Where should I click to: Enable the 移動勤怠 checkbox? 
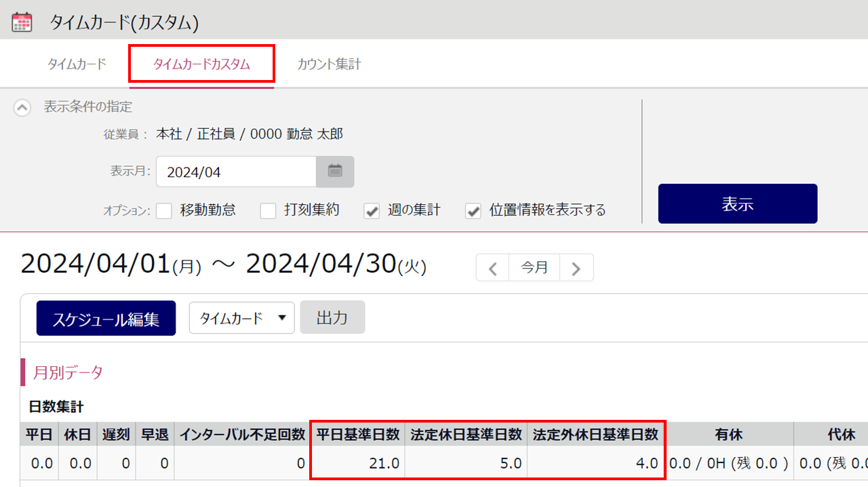pos(164,210)
